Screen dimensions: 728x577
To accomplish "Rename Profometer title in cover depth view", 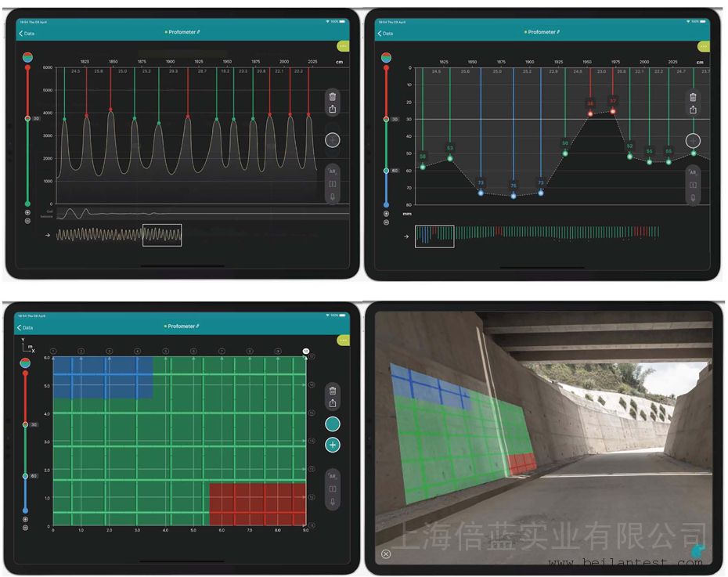I will coord(542,32).
